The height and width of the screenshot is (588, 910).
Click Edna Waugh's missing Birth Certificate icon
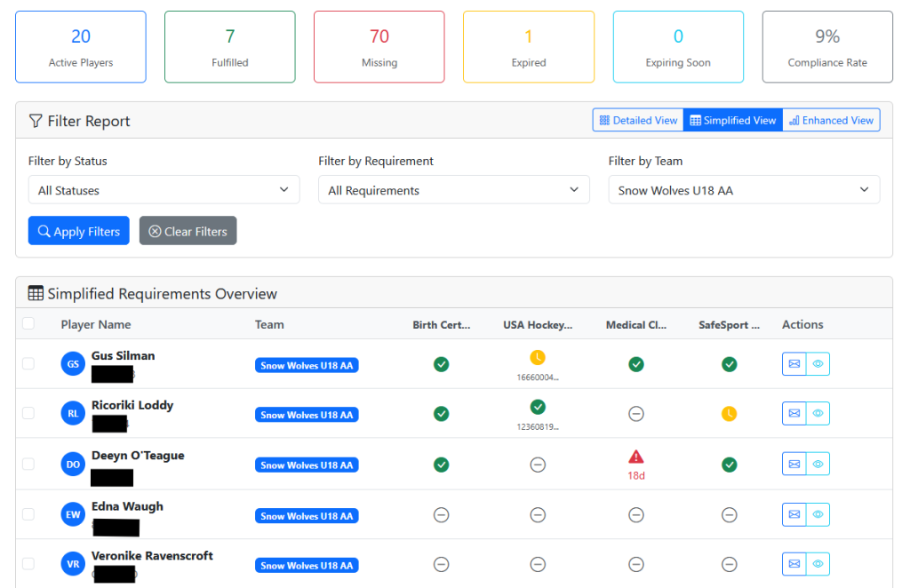[441, 514]
